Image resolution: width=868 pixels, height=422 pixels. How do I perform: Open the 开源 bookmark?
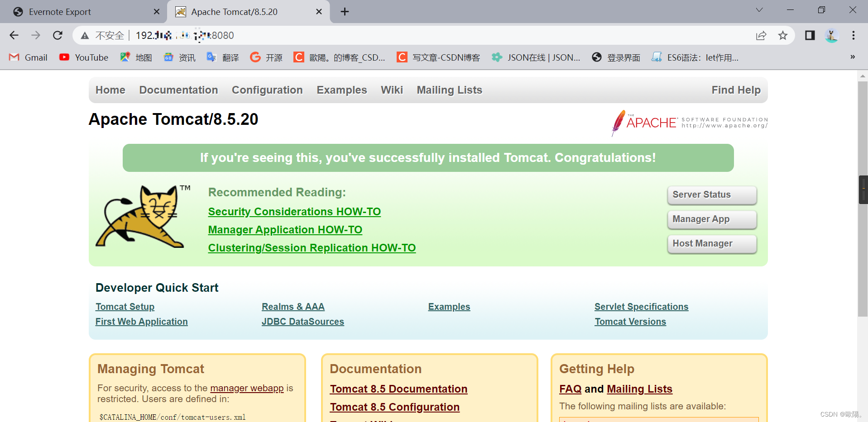click(266, 57)
